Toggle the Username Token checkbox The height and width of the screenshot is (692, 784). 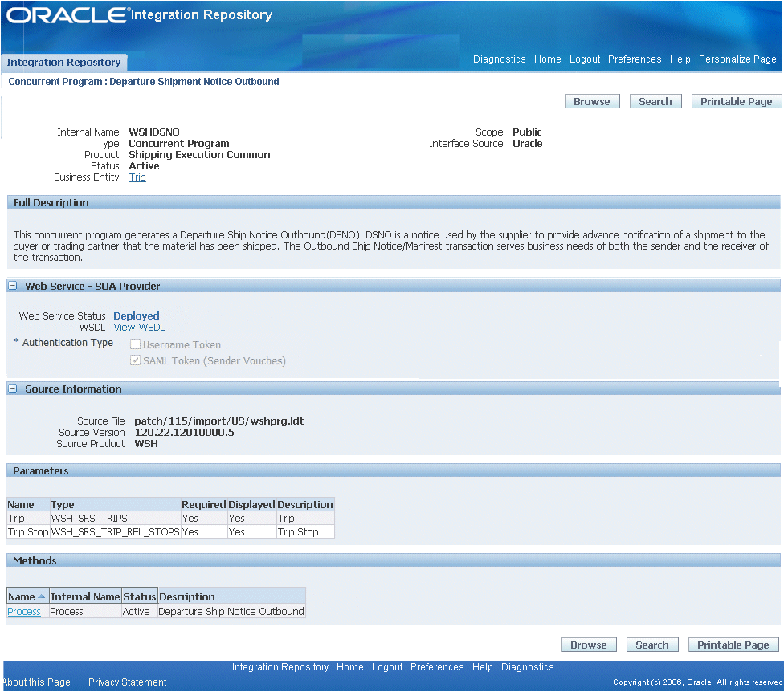tap(135, 344)
